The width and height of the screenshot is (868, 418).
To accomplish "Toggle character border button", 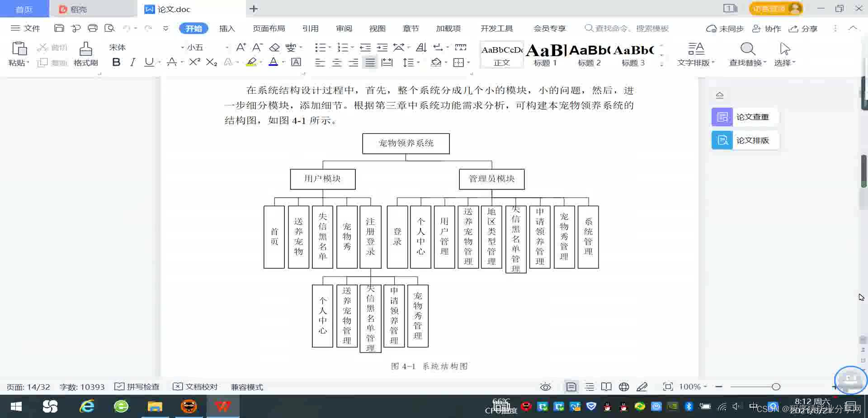I will [296, 62].
